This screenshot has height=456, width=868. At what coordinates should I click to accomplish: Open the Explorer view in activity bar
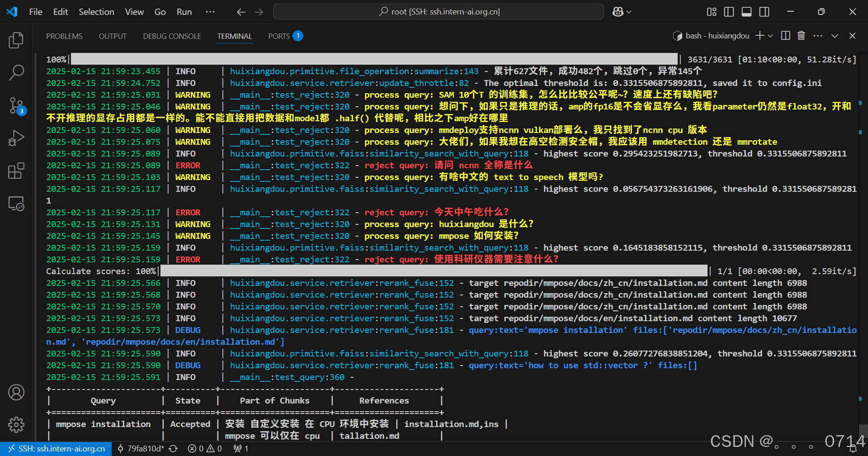coord(16,40)
